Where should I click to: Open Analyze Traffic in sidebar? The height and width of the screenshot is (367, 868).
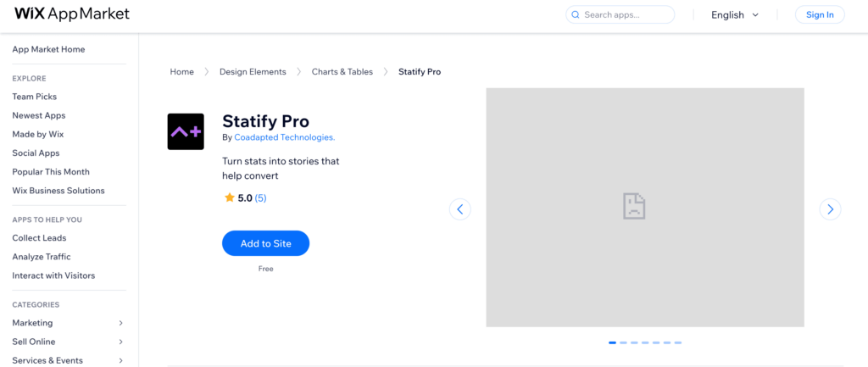[x=42, y=257]
